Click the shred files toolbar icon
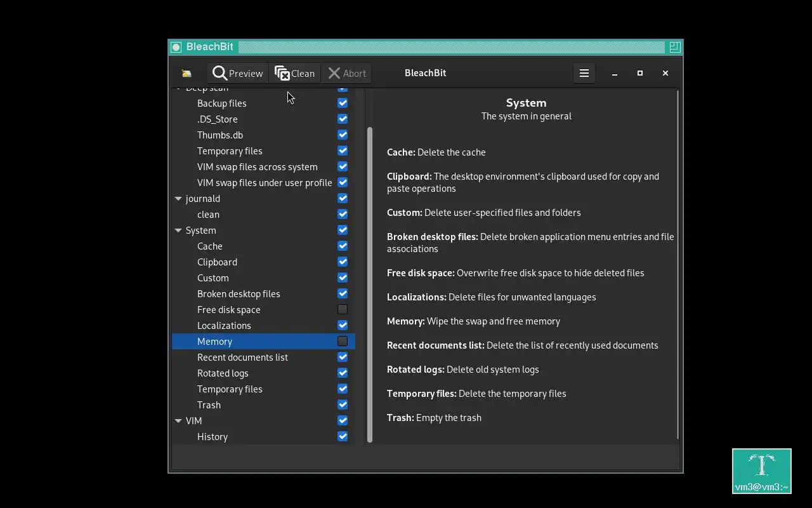This screenshot has height=508, width=812. click(187, 73)
